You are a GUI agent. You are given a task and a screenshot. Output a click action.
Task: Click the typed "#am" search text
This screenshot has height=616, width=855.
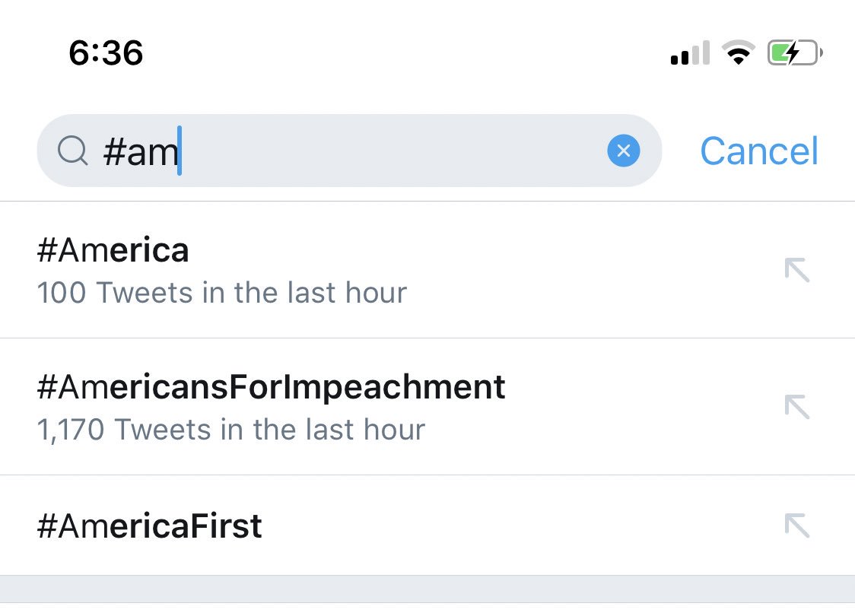pos(139,152)
